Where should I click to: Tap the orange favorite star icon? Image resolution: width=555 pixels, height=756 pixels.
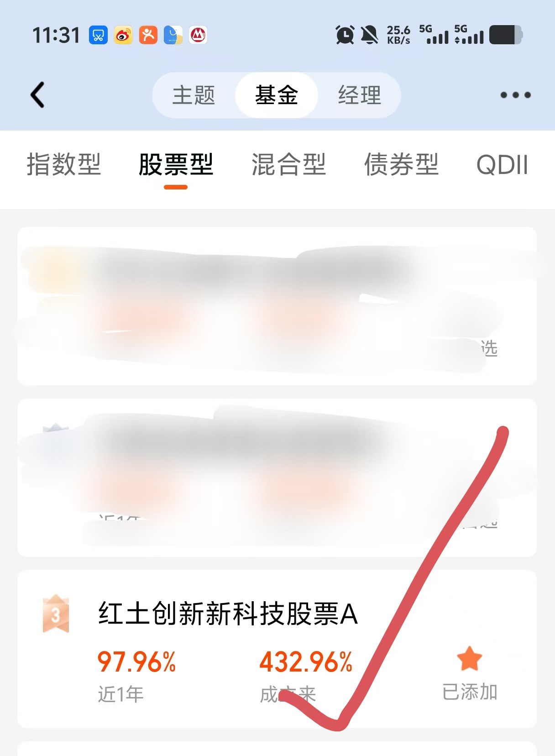(470, 658)
